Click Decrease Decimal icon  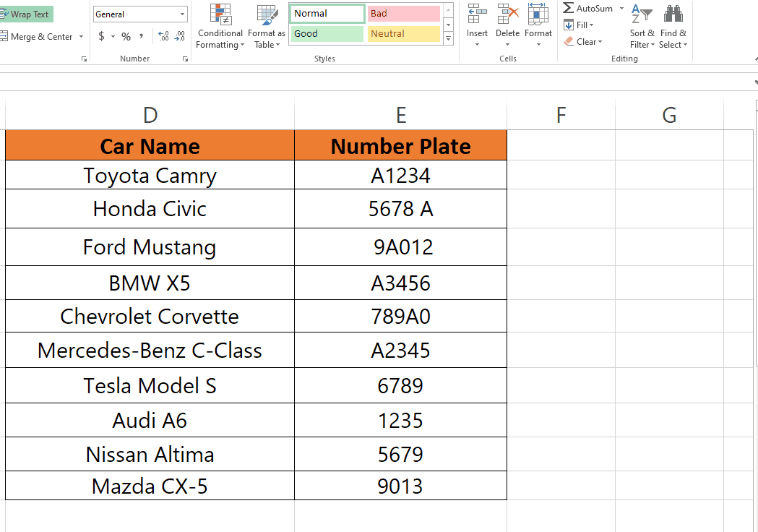point(180,36)
